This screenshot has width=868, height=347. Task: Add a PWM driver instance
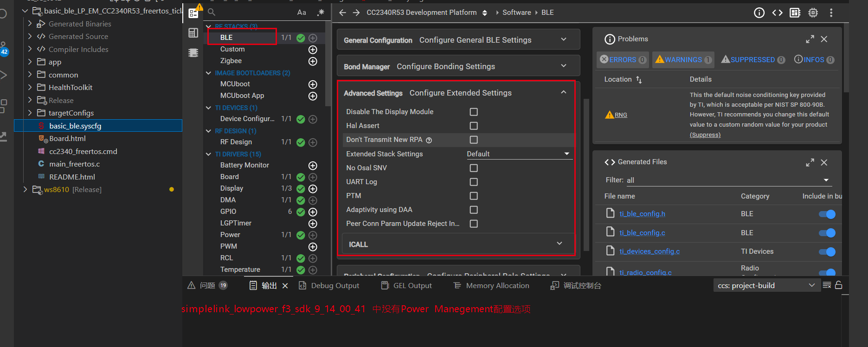(313, 247)
